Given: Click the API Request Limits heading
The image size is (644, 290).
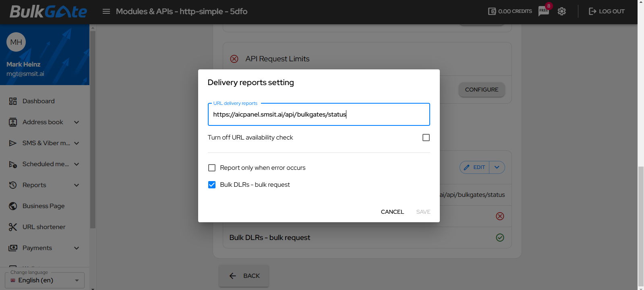Looking at the screenshot, I should tap(277, 59).
